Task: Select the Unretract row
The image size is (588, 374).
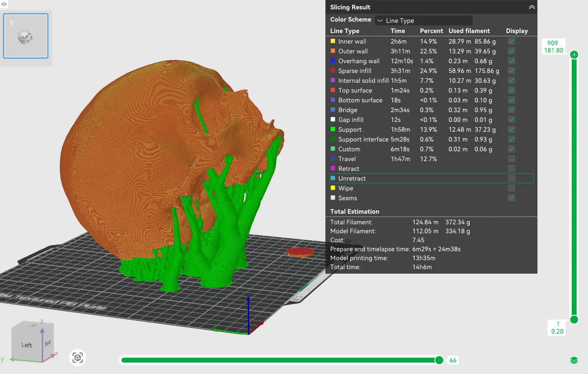Action: click(431, 179)
